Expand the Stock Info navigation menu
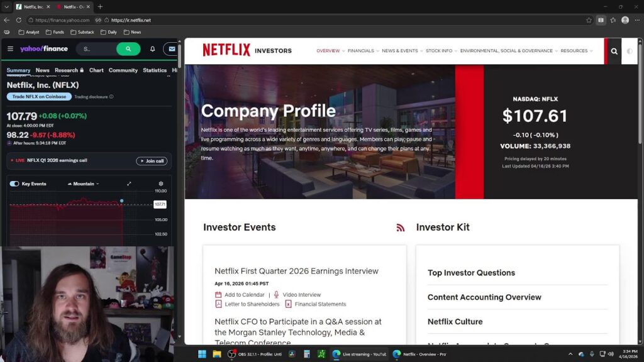Screen dimensions: 644x362 point(441,51)
